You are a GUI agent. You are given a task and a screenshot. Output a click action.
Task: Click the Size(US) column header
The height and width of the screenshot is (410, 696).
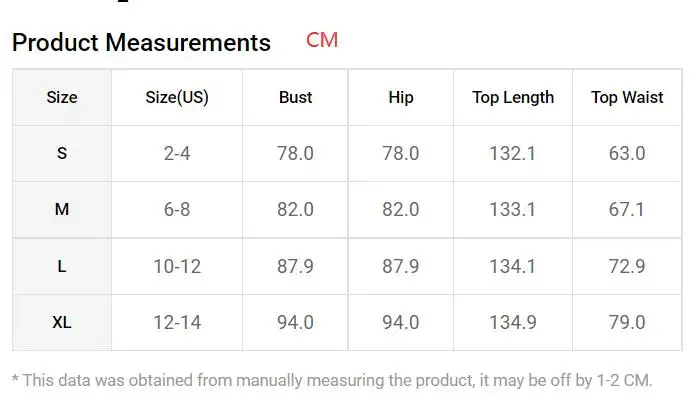click(x=177, y=97)
